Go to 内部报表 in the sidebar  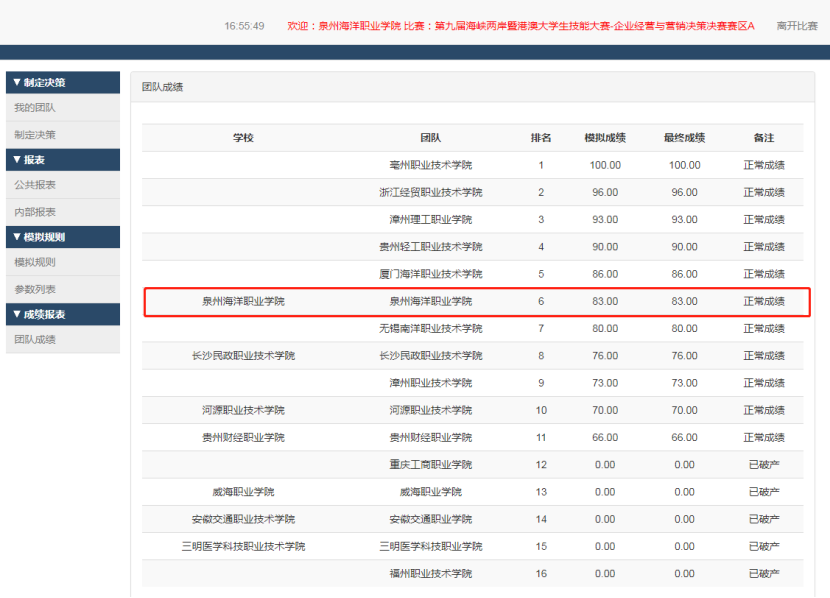tap(35, 212)
